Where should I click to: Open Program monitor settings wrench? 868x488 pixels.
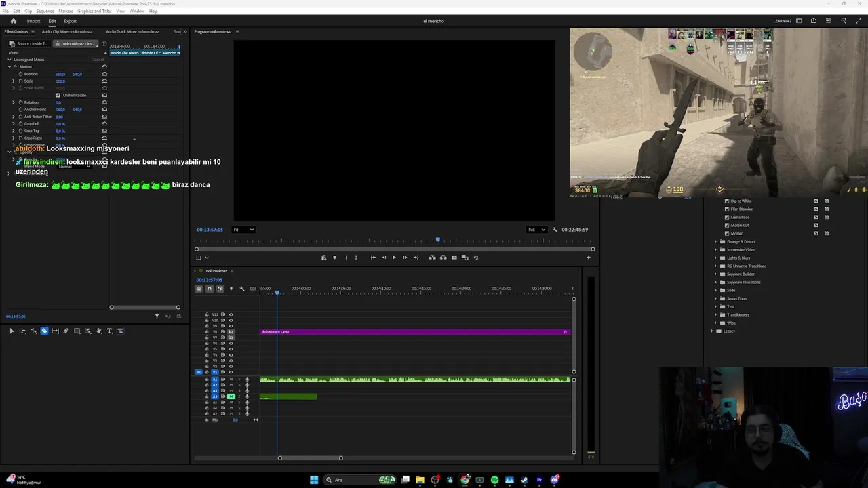pos(555,230)
